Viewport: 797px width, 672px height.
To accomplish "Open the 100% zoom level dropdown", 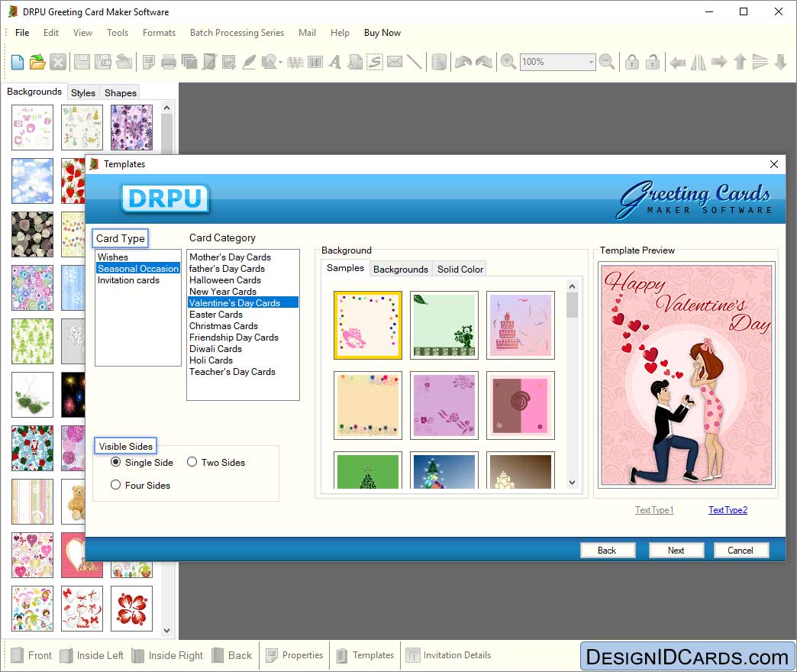I will click(x=591, y=62).
